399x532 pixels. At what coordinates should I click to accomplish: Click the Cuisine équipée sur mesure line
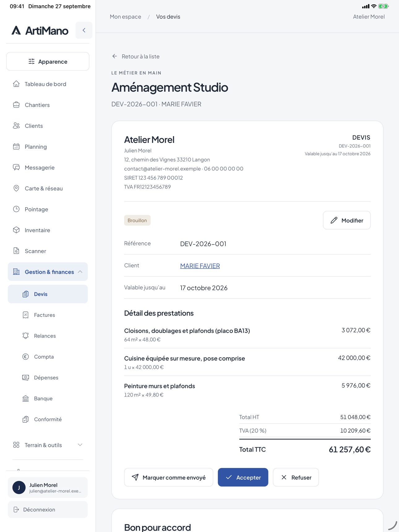[x=247, y=362]
